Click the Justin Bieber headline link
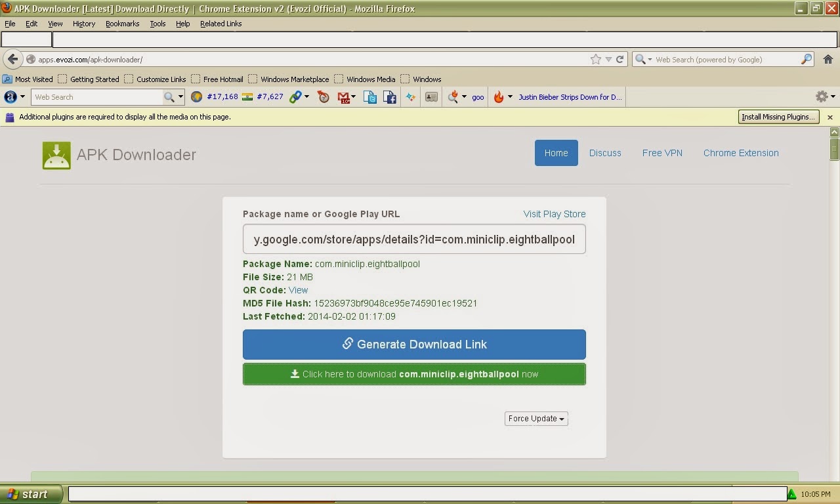 tap(570, 97)
